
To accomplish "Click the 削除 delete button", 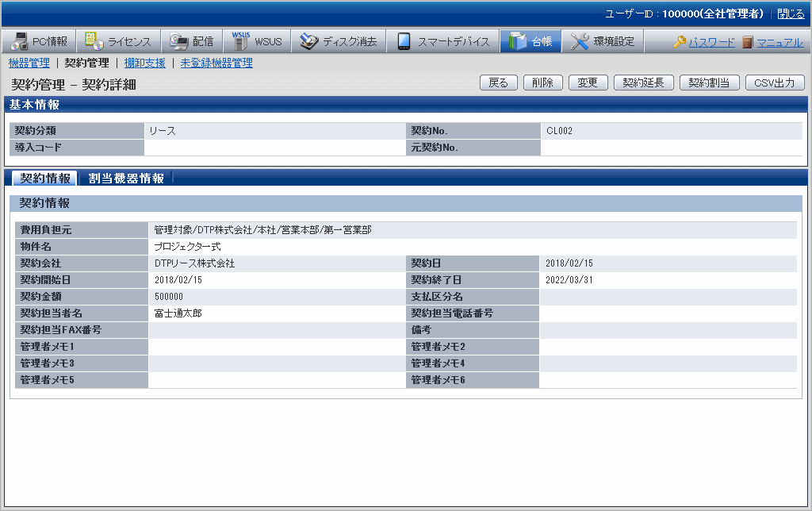I will click(x=543, y=83).
